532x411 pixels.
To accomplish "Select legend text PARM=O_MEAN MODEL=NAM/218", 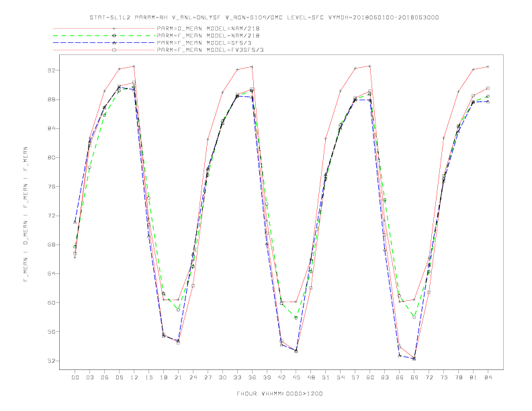I will (x=208, y=28).
